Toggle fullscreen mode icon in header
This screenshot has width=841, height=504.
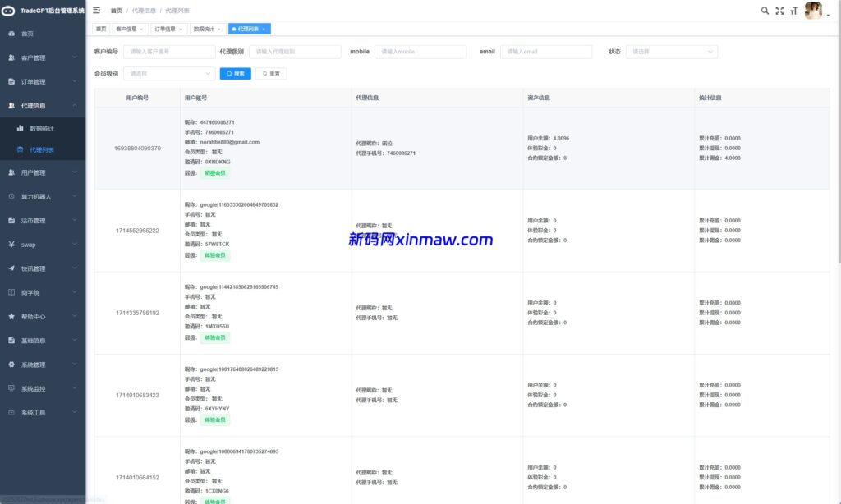tap(779, 11)
